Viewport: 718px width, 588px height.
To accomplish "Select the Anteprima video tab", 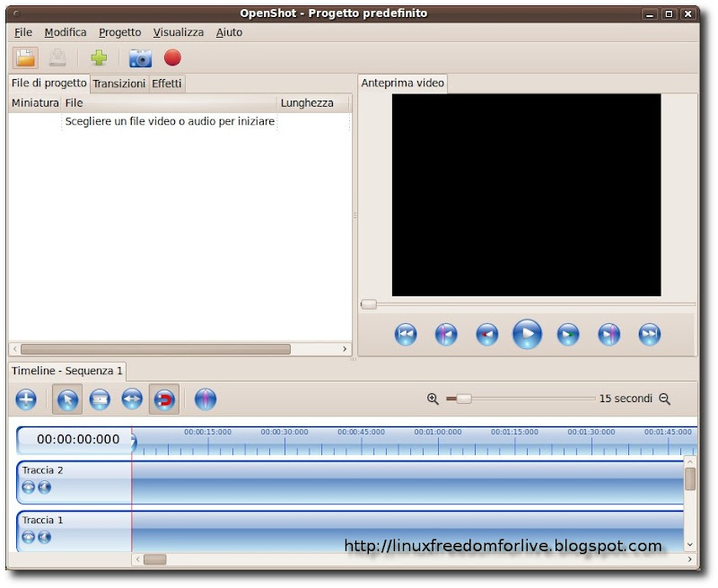I will (x=402, y=83).
